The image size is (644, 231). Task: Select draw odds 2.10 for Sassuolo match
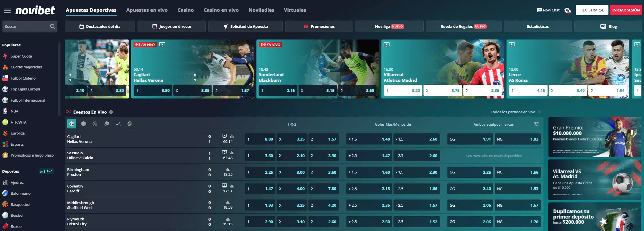click(292, 156)
